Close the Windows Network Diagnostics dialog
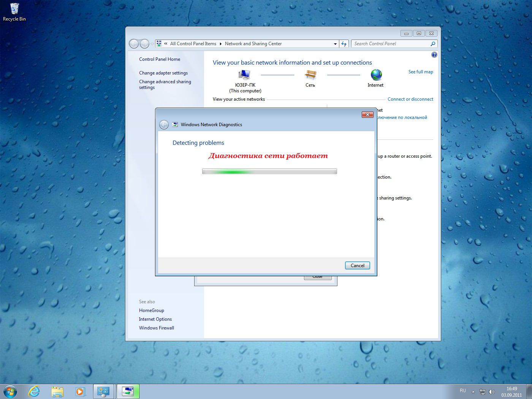This screenshot has width=532, height=399. click(x=367, y=114)
